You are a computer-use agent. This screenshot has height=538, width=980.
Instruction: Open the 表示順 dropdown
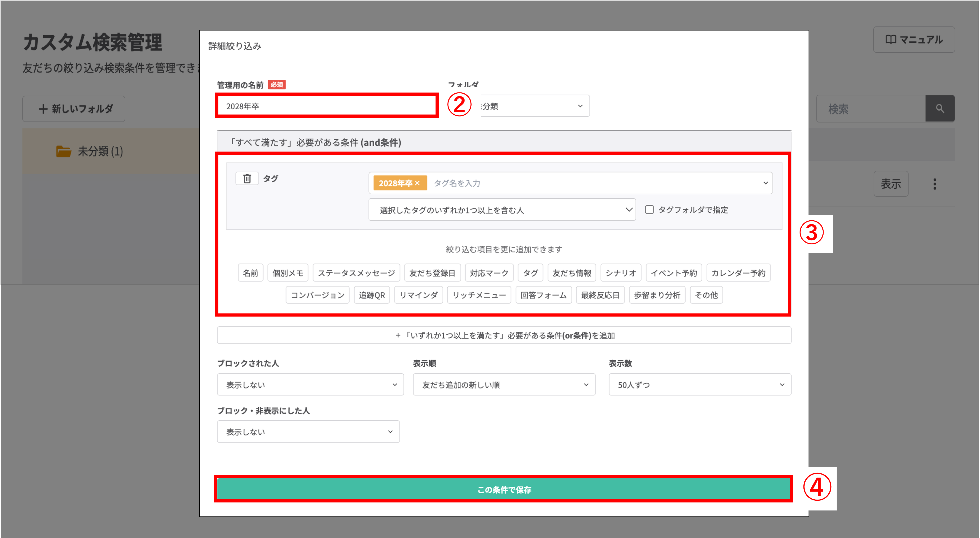(504, 384)
